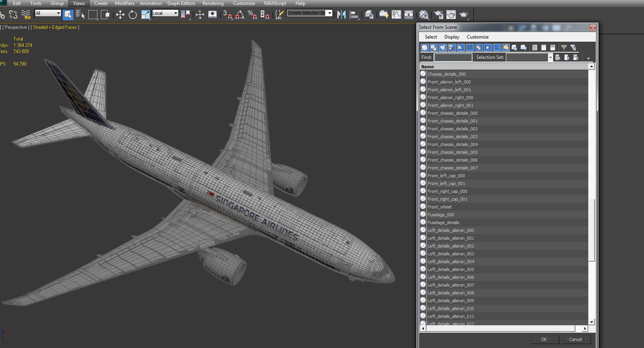Image resolution: width=644 pixels, height=348 pixels.
Task: Toggle Display Groups filter in Select From Scene
Action: [479, 48]
